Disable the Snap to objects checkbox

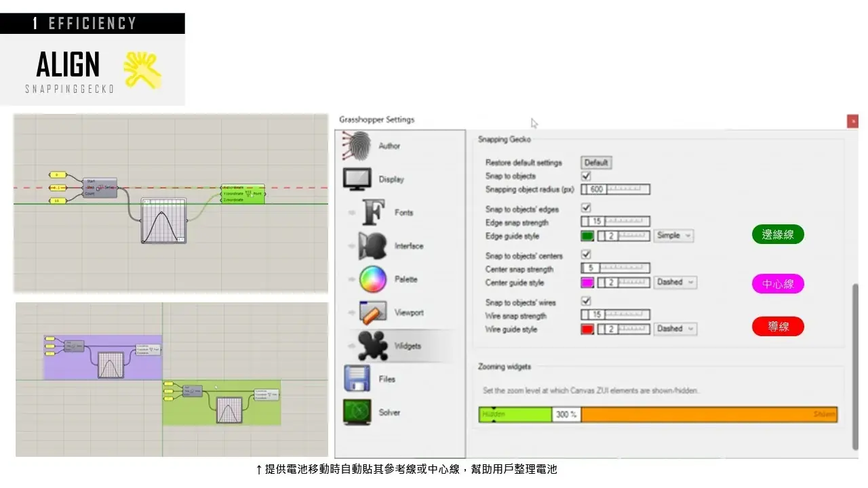[587, 176]
